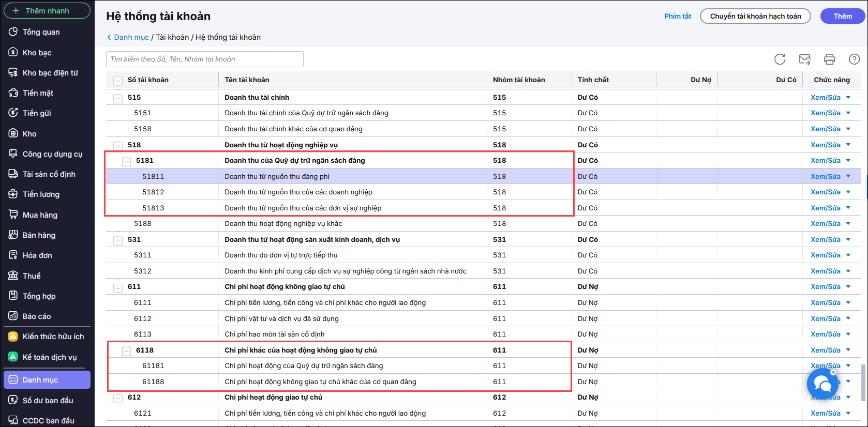Open the help question mark icon
This screenshot has width=868, height=427.
[x=854, y=59]
